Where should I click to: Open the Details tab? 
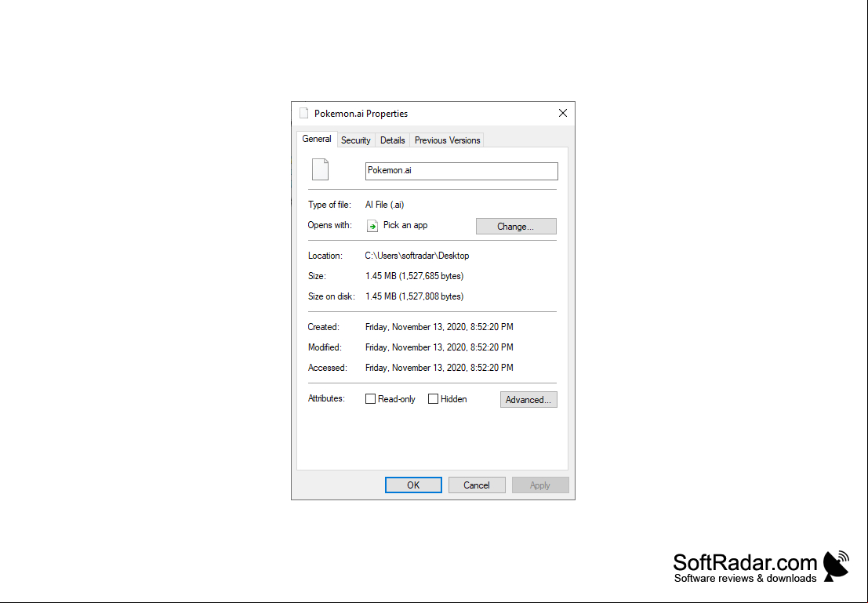click(x=393, y=140)
